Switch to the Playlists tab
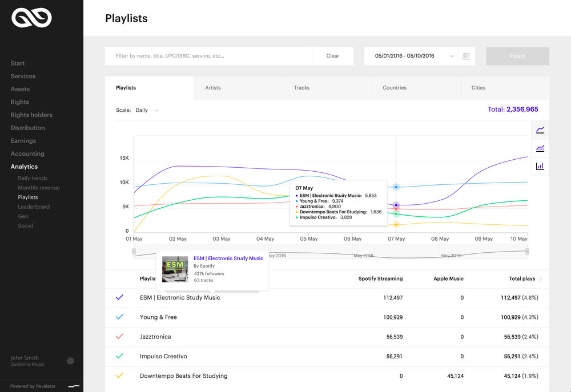Image resolution: width=571 pixels, height=392 pixels. pyautogui.click(x=149, y=88)
